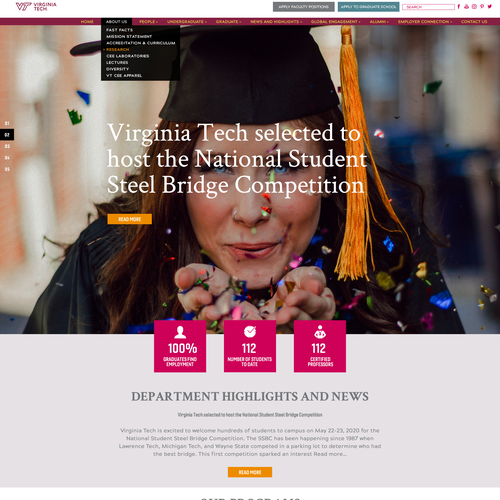This screenshot has width=500, height=500.
Task: Select slide 04 in the slider navigation
Action: [7, 158]
